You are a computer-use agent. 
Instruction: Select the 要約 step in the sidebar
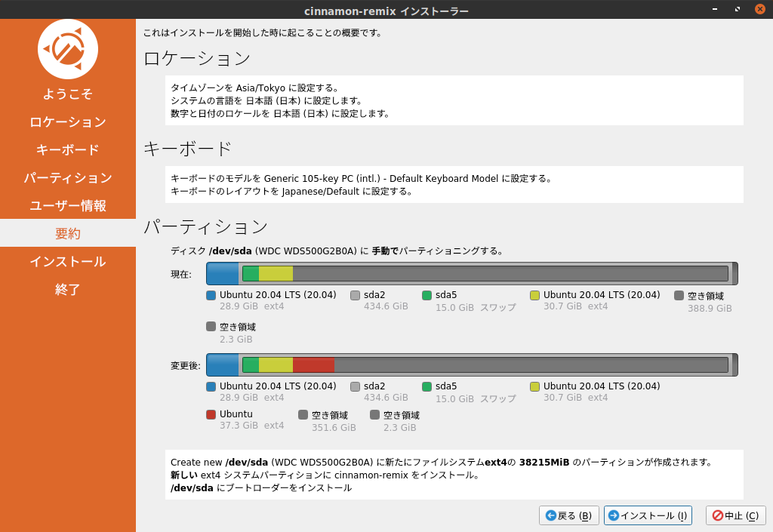[68, 233]
